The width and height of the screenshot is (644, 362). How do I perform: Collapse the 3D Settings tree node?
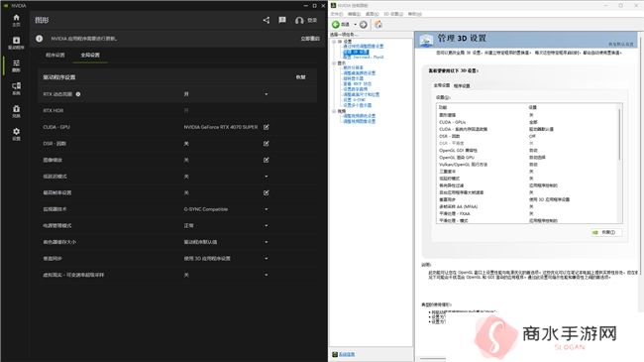point(334,42)
